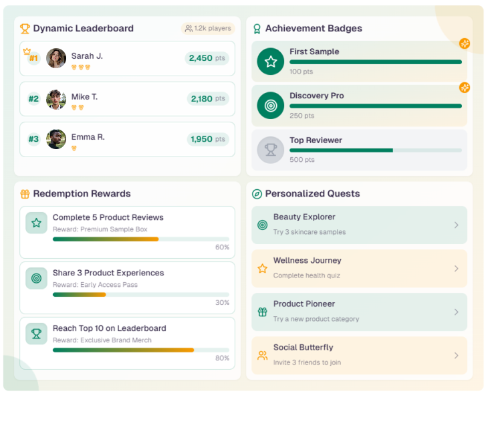Image resolution: width=488 pixels, height=448 pixels.
Task: Click the #2 rank badge
Action: [x=33, y=99]
